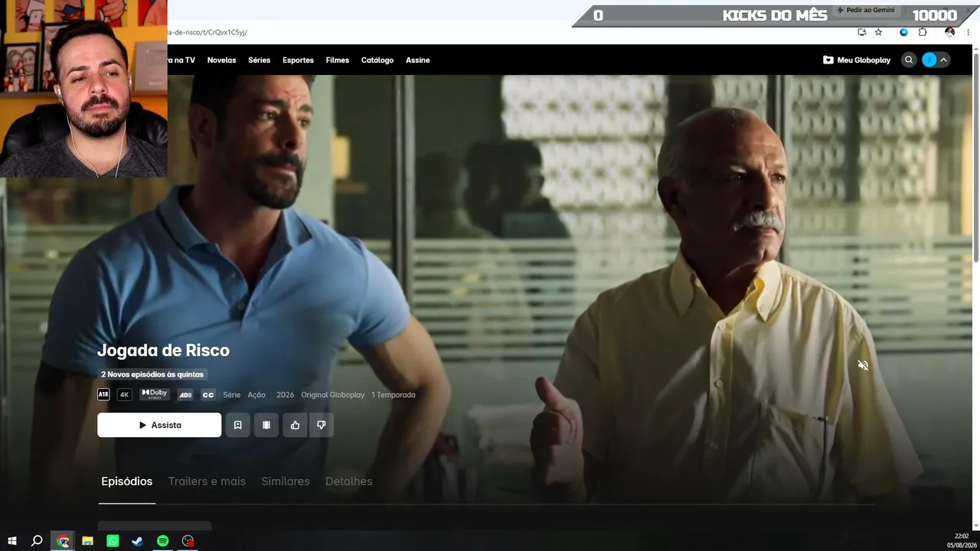This screenshot has height=551, width=980.
Task: Open the Esportes menu item
Action: tap(298, 60)
